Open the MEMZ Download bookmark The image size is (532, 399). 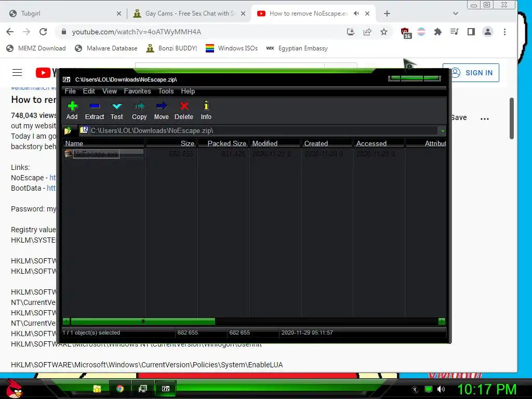36,48
